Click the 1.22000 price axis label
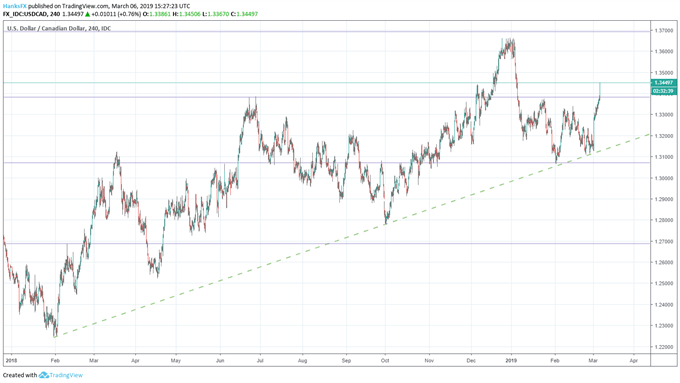The image size is (680, 383). [x=664, y=347]
